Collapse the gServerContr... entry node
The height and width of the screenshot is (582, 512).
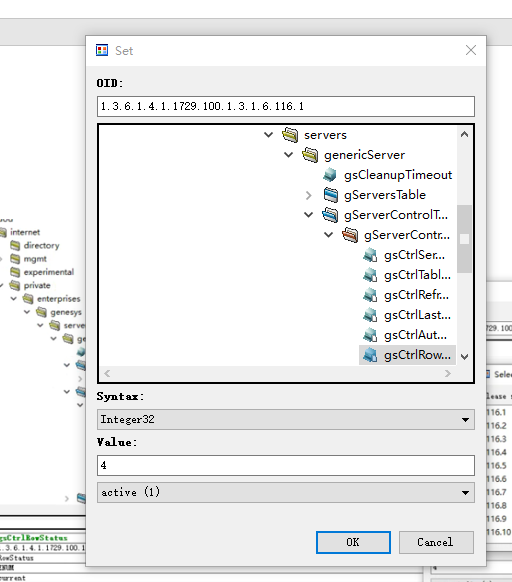tap(329, 235)
